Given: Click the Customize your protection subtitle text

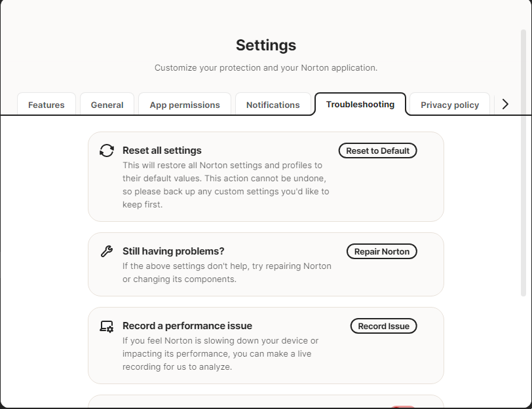Looking at the screenshot, I should pyautogui.click(x=266, y=67).
